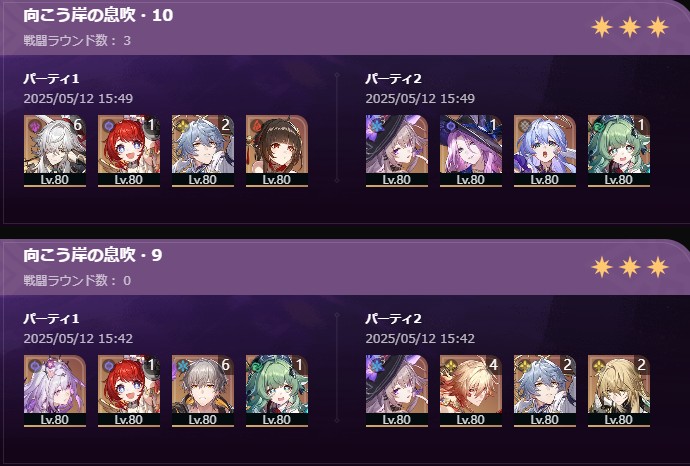The width and height of the screenshot is (690, 466).
Task: Select the red-haired character in stage 9 party 1
Action: (128, 391)
